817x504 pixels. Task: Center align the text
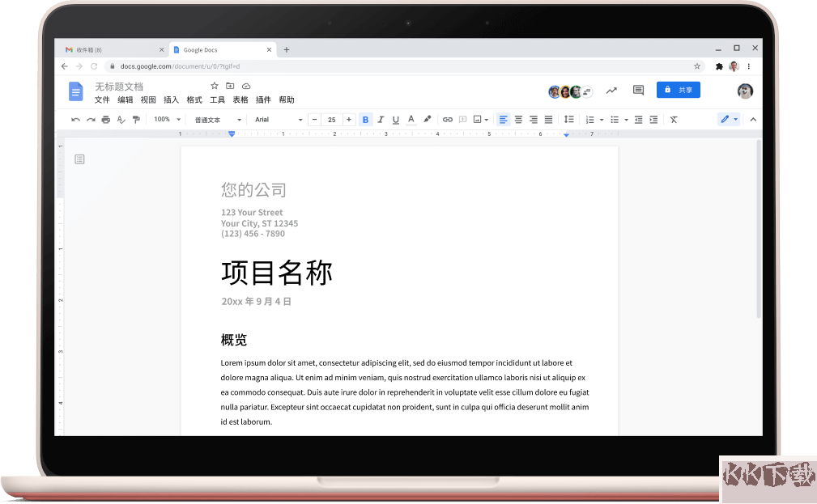518,120
